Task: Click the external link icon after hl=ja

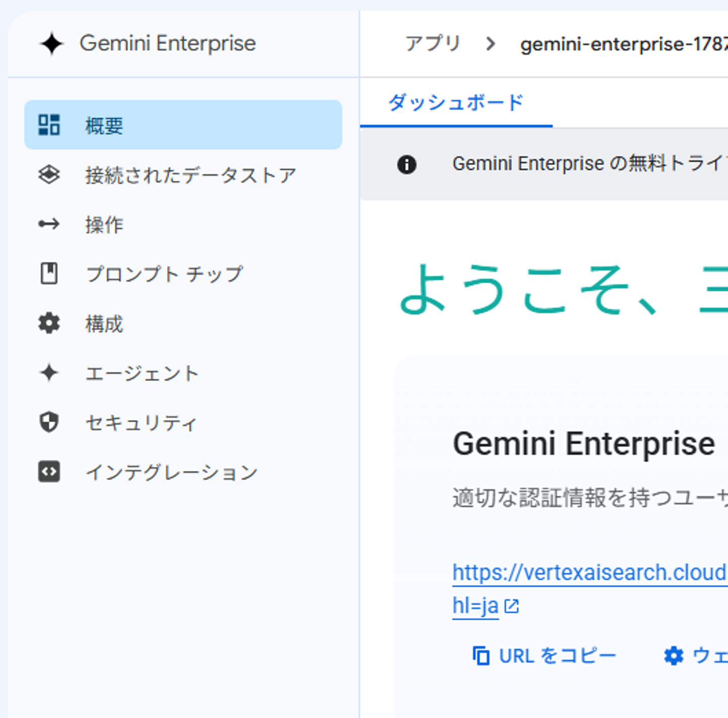Action: click(512, 606)
